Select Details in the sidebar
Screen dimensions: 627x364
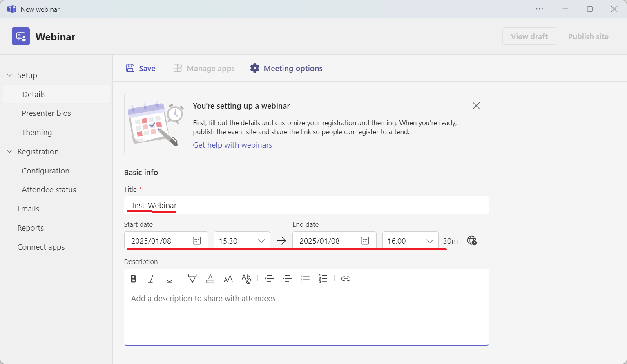coord(56,94)
